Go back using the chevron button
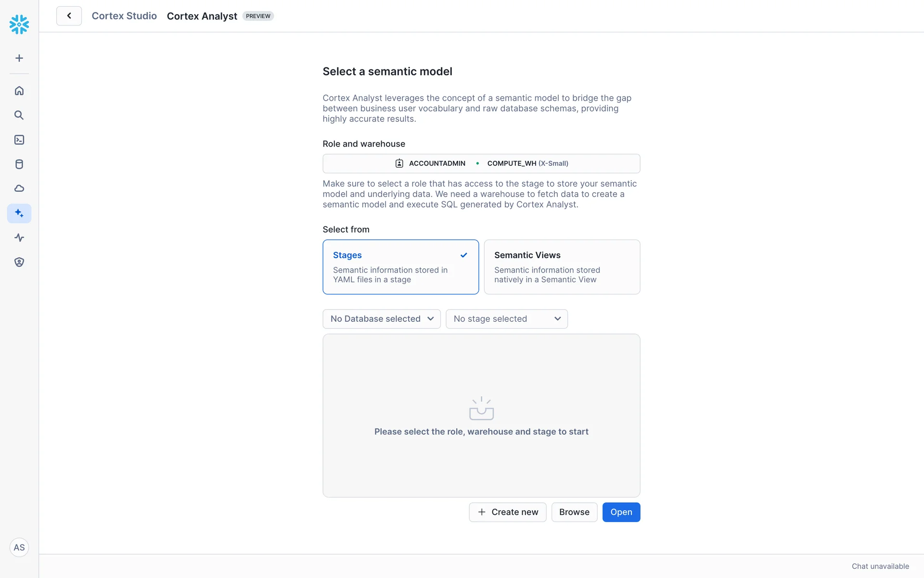The width and height of the screenshot is (924, 578). pos(69,16)
